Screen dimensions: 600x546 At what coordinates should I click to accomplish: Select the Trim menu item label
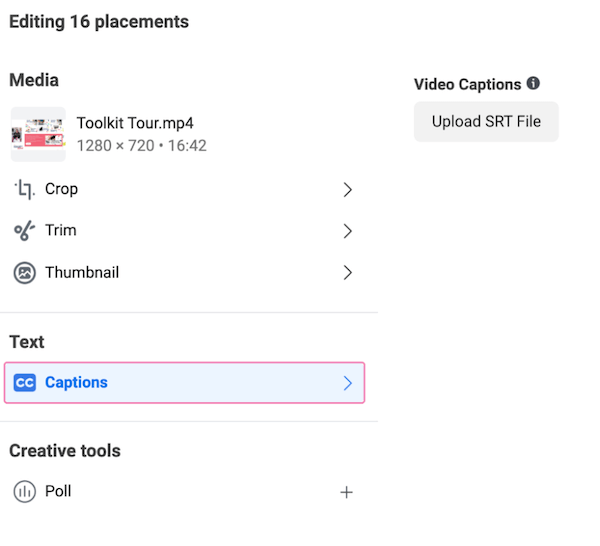click(x=61, y=230)
